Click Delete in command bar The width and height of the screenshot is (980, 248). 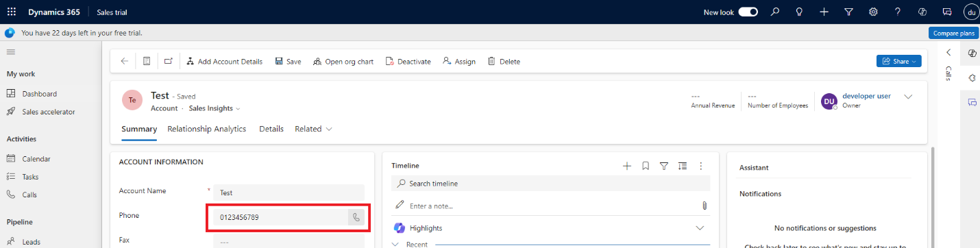pos(504,61)
